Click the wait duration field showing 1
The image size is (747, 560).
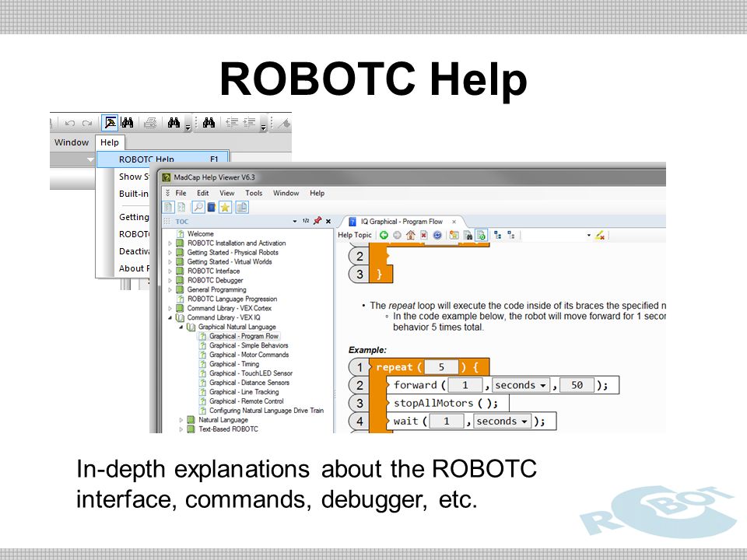click(x=447, y=422)
